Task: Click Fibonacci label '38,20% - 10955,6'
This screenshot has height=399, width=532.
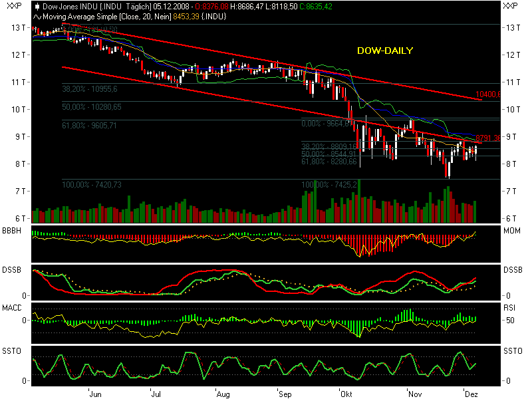Action: (90, 89)
